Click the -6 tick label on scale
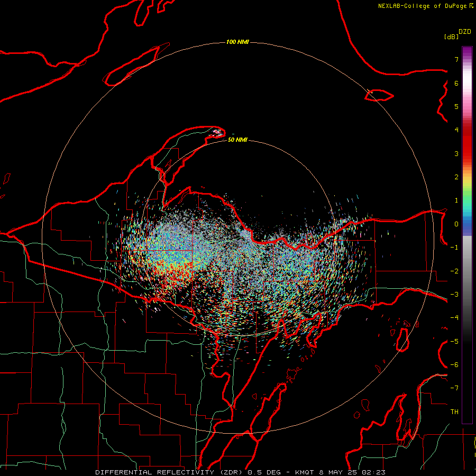476x476 pixels. tap(454, 365)
